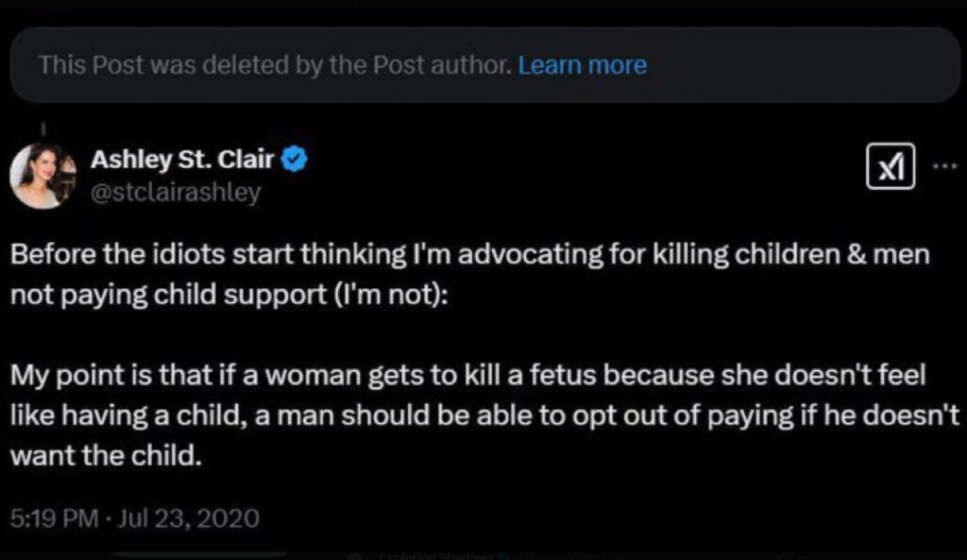Click the xAI affiliation badge icon
This screenshot has width=967, height=560.
pyautogui.click(x=889, y=167)
